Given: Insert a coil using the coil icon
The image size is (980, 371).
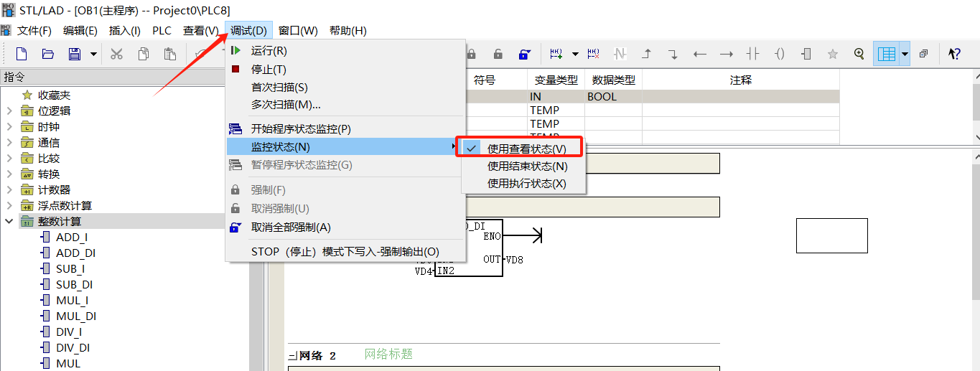Looking at the screenshot, I should (780, 54).
